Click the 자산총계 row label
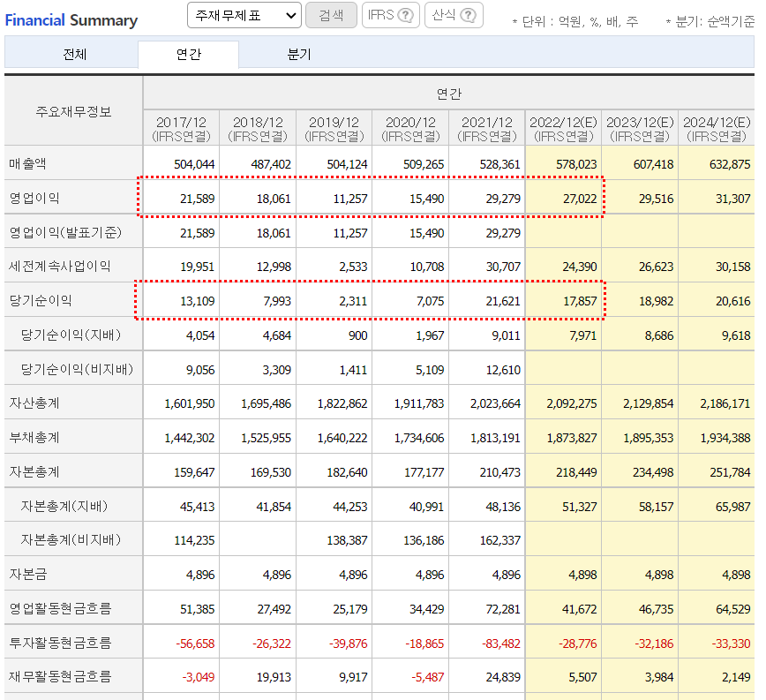Viewport: 766px width, 700px height. tap(34, 403)
